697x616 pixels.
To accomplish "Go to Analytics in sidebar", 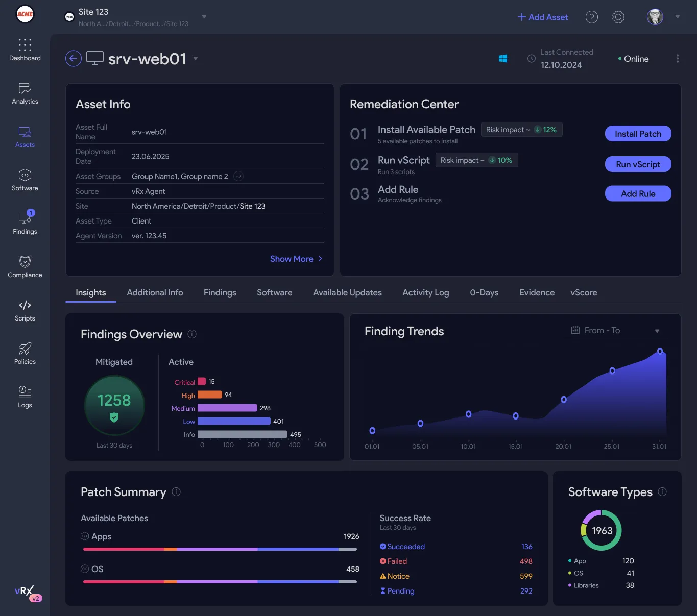I will pyautogui.click(x=25, y=93).
